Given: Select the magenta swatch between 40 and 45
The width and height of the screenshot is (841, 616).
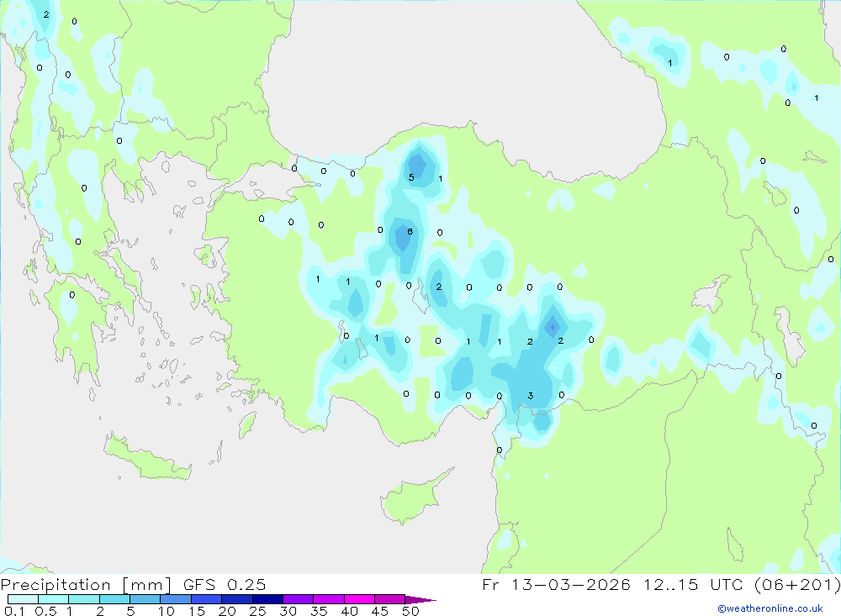Looking at the screenshot, I should pos(359,599).
